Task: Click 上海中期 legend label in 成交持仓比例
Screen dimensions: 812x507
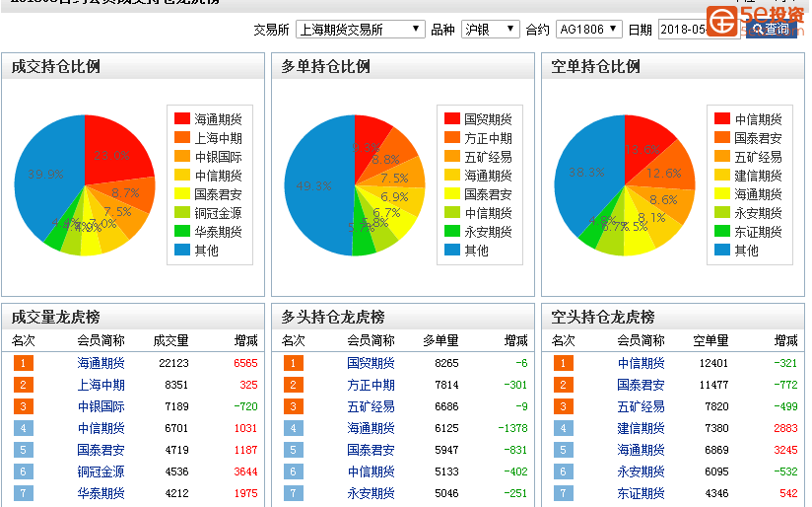Action: coord(218,138)
